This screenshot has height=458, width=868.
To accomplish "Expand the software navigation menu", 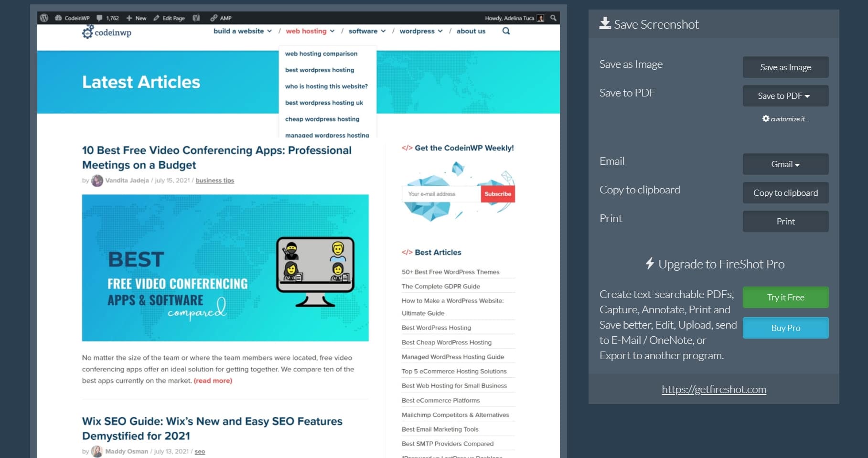I will click(366, 31).
